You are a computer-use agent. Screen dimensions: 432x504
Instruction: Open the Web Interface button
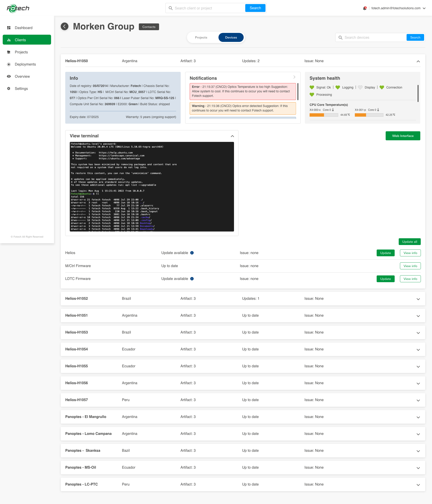[x=403, y=136]
